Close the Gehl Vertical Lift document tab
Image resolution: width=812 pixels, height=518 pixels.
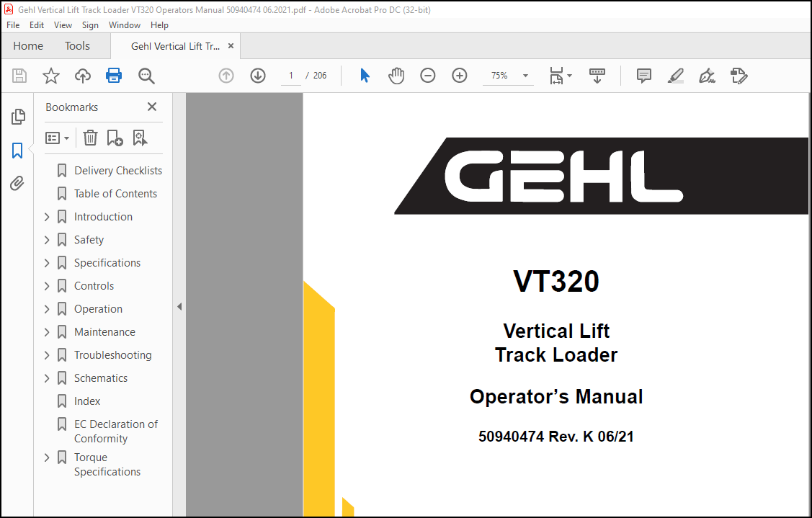click(231, 46)
